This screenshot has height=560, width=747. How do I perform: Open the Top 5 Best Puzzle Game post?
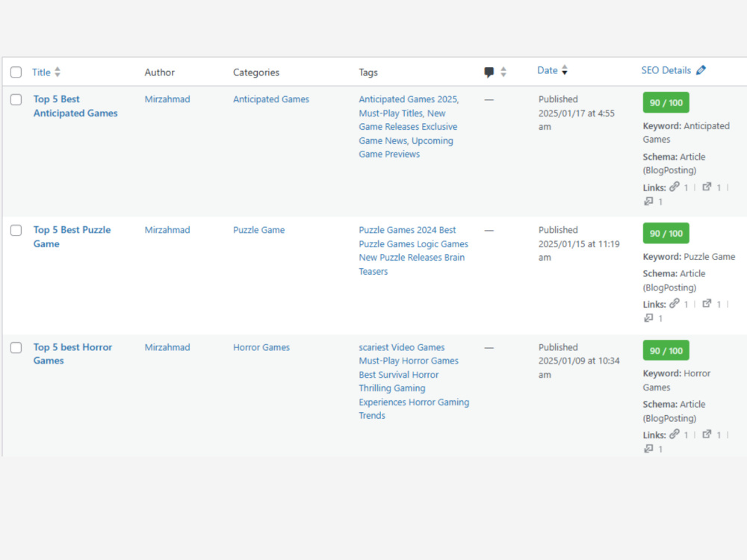pos(72,237)
